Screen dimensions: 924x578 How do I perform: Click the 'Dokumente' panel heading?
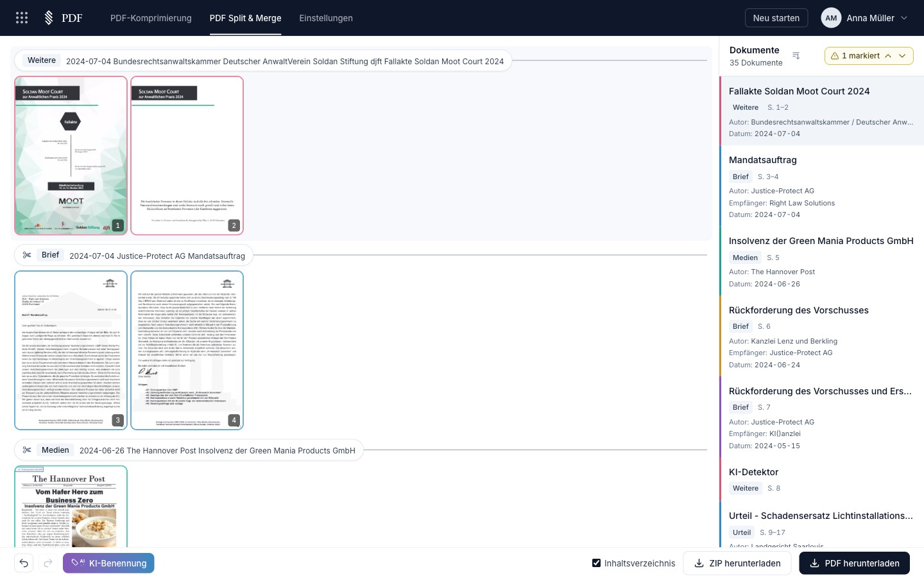[x=755, y=50]
